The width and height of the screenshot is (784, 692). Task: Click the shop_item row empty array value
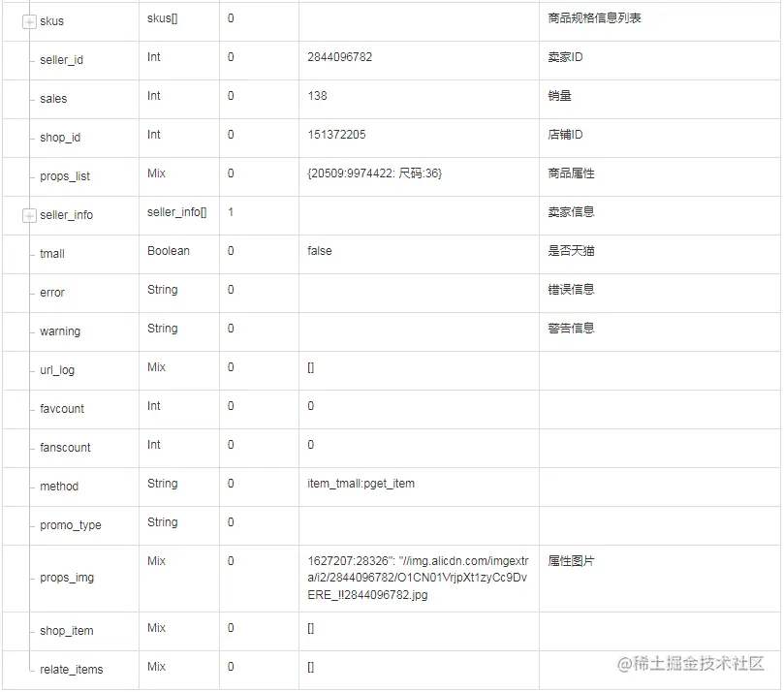(311, 628)
